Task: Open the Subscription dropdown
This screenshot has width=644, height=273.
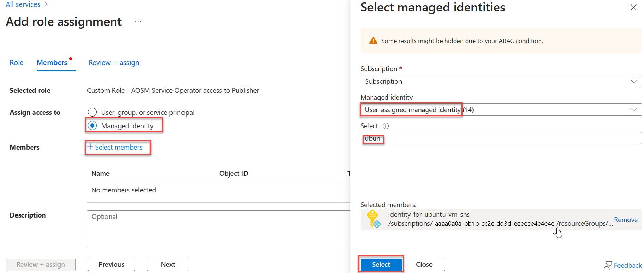Action: click(501, 81)
